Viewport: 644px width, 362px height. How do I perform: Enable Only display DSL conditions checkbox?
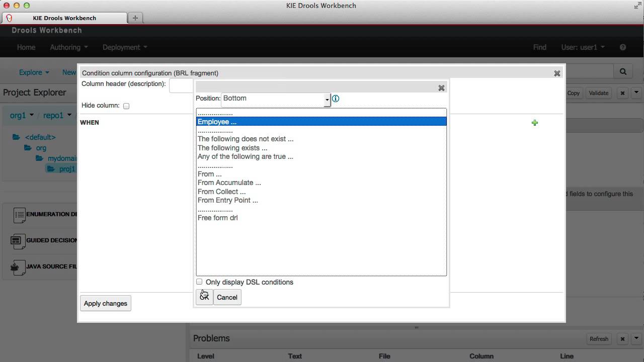(199, 282)
